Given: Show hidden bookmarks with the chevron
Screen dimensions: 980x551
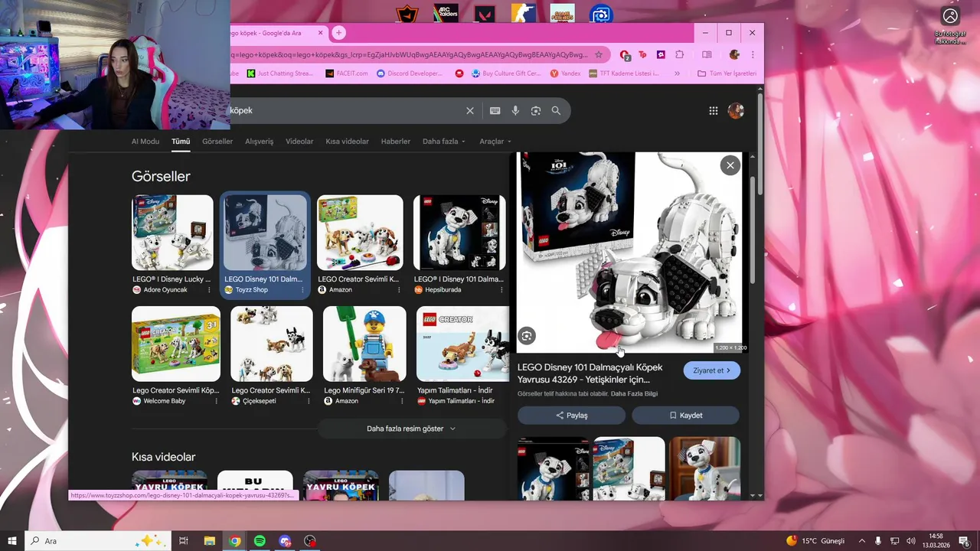Looking at the screenshot, I should coord(677,73).
